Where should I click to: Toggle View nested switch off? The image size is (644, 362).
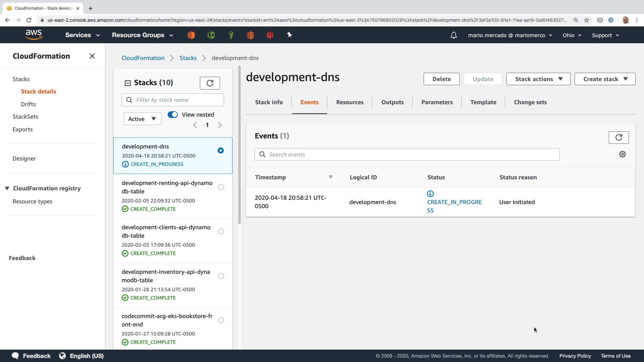tap(173, 115)
